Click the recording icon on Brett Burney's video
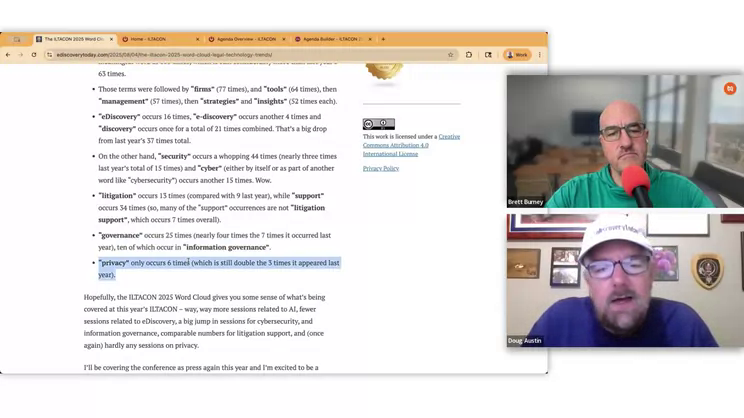744x418 pixels. point(730,89)
